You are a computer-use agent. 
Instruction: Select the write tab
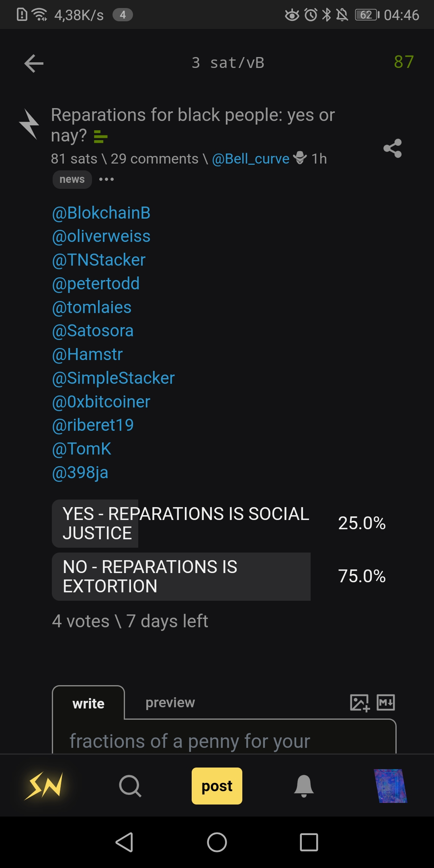88,703
